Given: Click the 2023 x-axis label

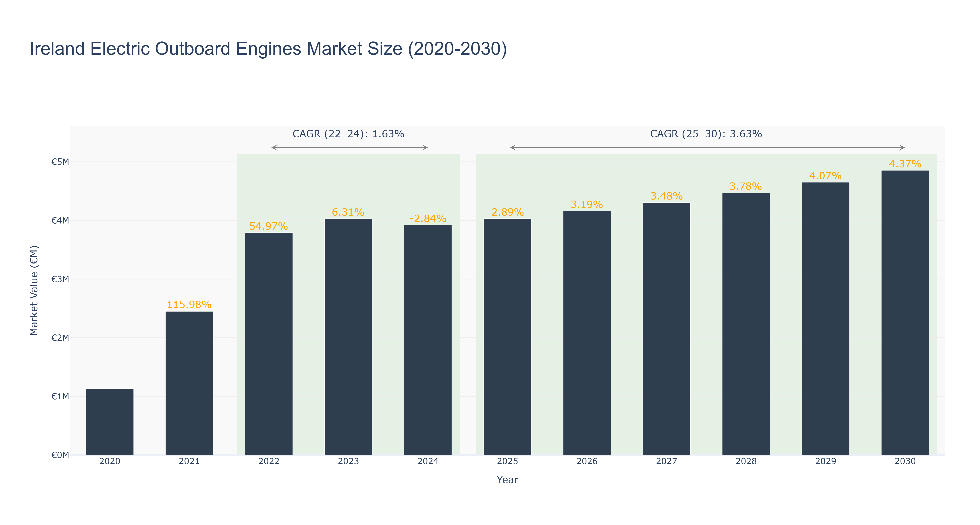Looking at the screenshot, I should (348, 461).
